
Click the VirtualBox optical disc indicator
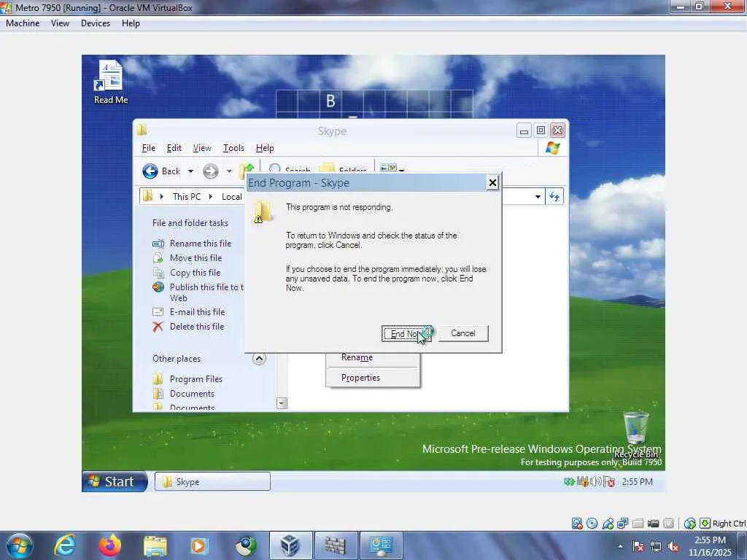point(592,524)
